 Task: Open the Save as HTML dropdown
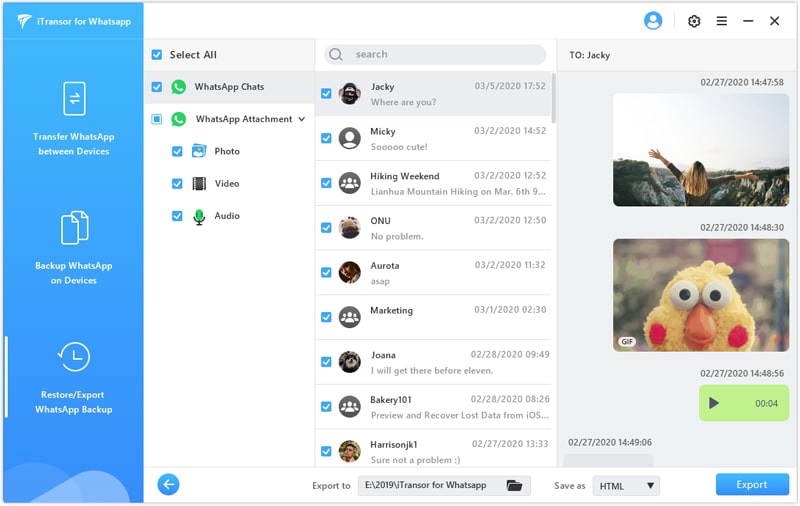click(626, 486)
